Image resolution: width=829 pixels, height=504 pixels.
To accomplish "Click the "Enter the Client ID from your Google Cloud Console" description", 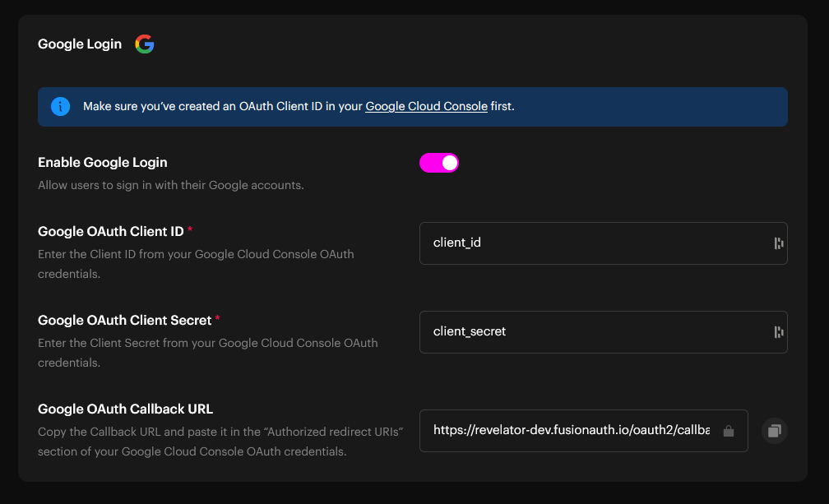I will 196,264.
